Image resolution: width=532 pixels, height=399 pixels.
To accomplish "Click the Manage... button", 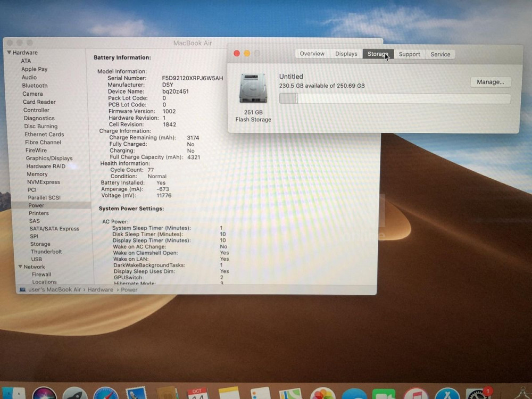I will click(x=490, y=82).
